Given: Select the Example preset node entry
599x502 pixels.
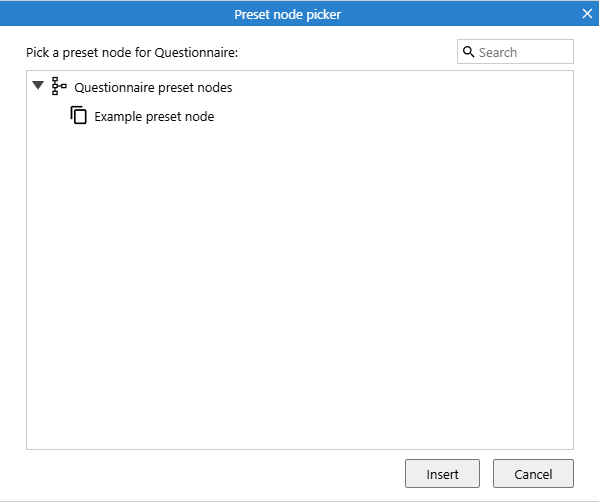Looking at the screenshot, I should click(x=154, y=117).
